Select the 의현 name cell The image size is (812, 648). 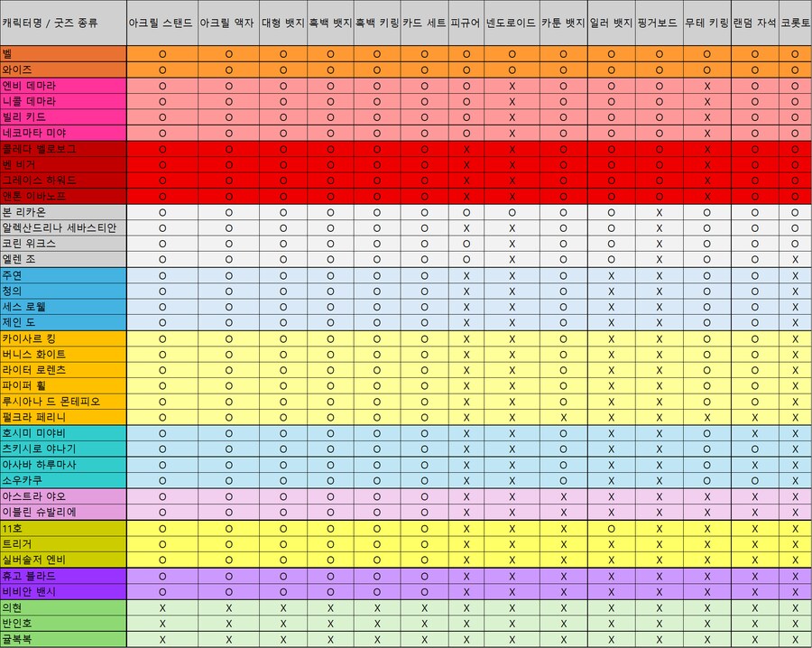(x=63, y=607)
